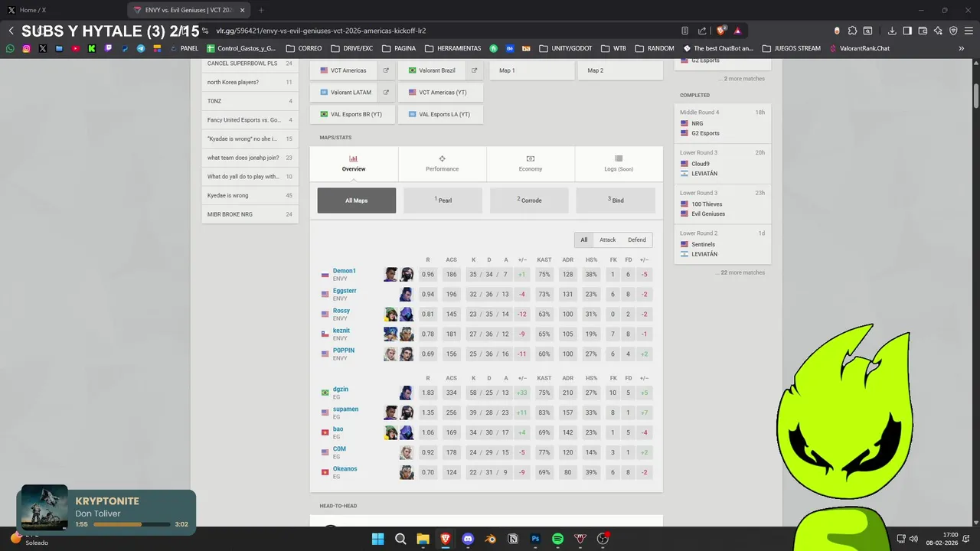Open the HERRAMIENTAS bookmark folder
The image size is (980, 551).
(453, 48)
